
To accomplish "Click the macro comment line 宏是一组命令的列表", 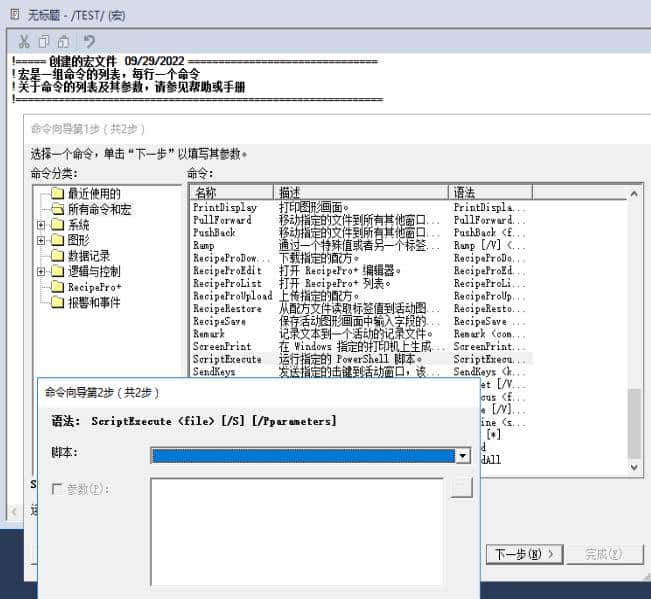I will (107, 74).
